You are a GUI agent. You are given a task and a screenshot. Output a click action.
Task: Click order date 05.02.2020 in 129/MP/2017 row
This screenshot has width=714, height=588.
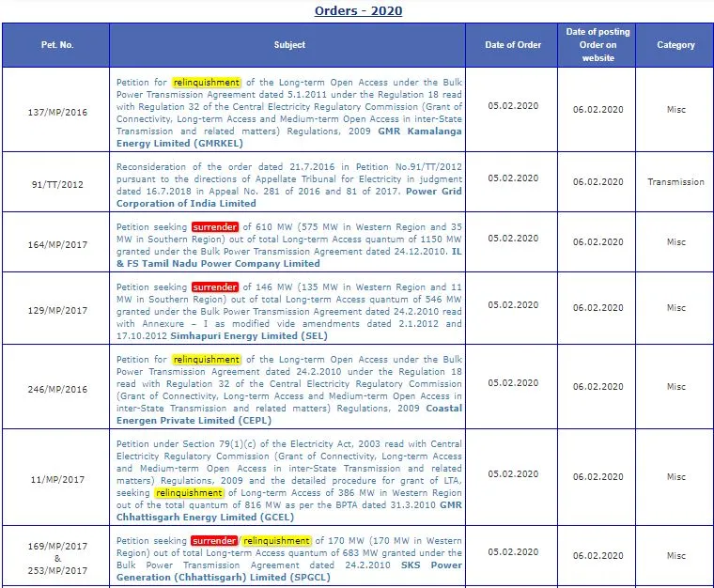(513, 304)
